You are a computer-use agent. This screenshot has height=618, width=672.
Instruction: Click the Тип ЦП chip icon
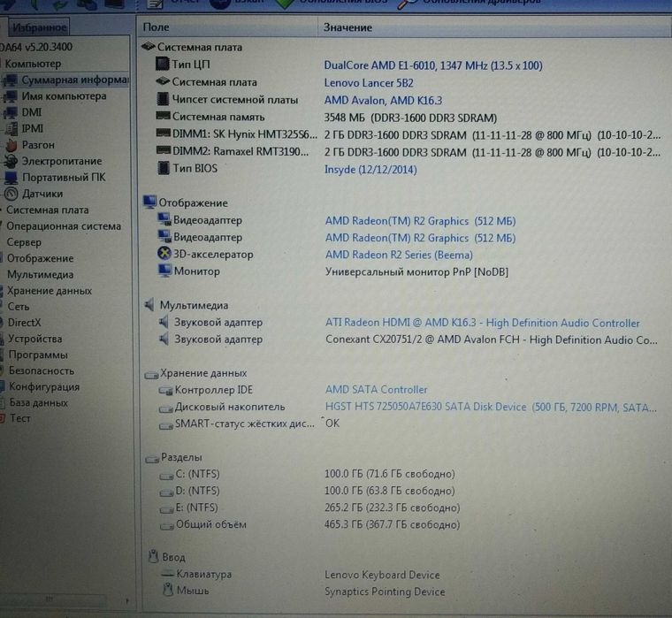tap(163, 65)
